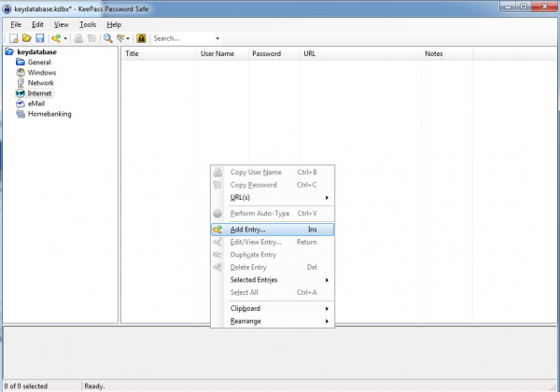The width and height of the screenshot is (560, 392).
Task: Choose Add Entry... in the context menu
Action: tap(273, 230)
